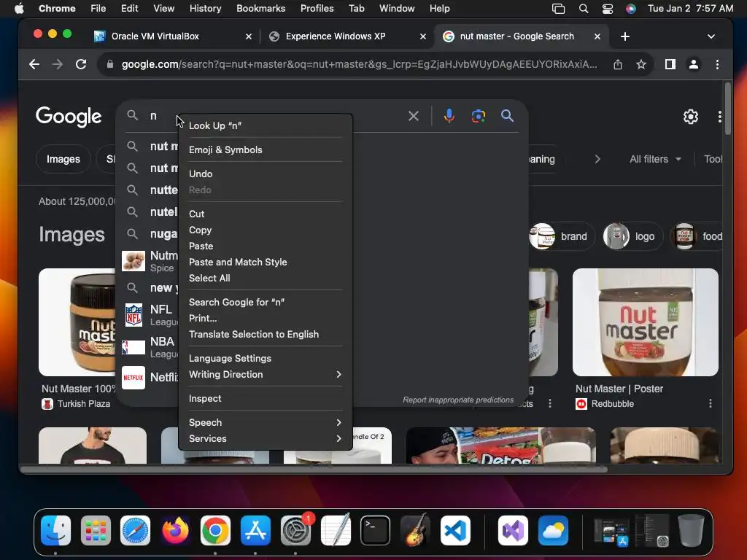Open Google Lens image search icon

click(478, 116)
